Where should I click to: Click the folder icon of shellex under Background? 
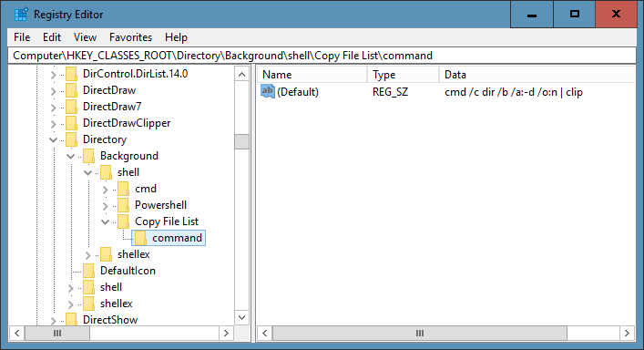[x=106, y=254]
